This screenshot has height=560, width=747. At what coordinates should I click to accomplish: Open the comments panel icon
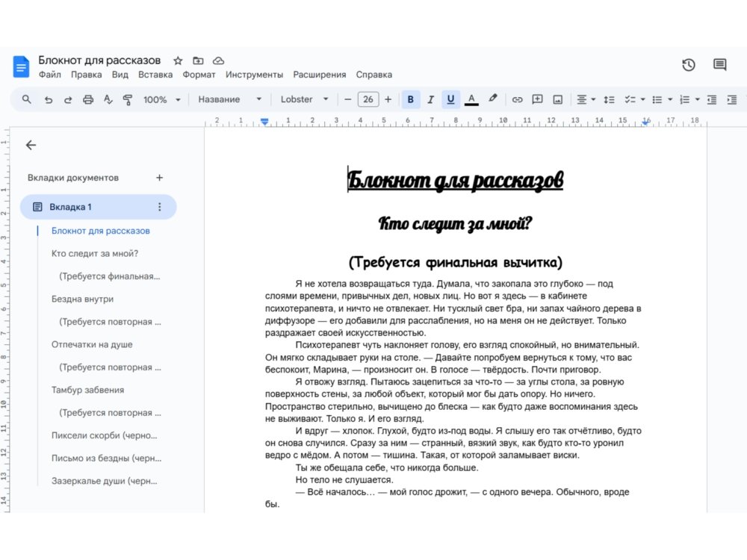point(719,65)
